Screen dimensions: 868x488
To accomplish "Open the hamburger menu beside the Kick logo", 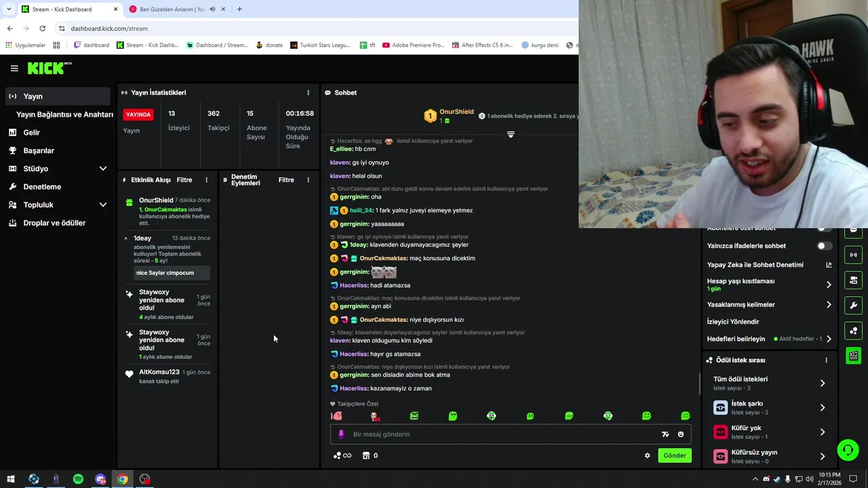I will (x=14, y=68).
